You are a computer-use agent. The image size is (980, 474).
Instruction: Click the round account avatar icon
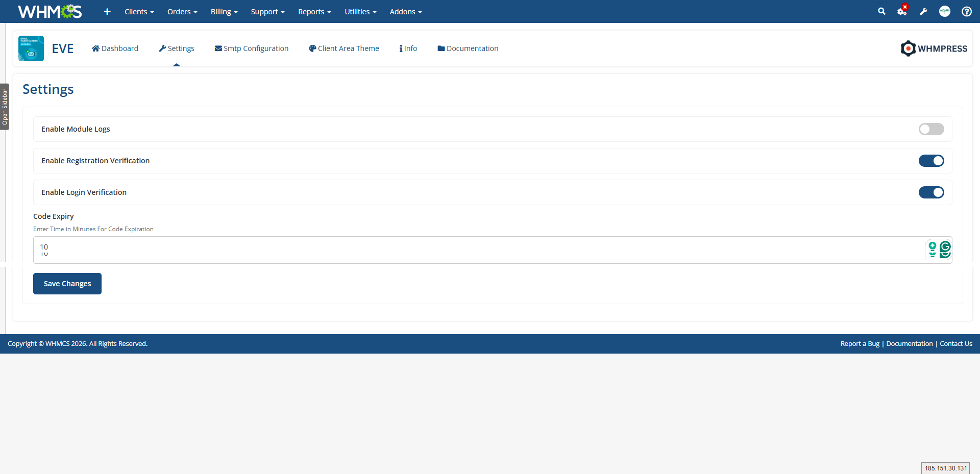pos(945,11)
